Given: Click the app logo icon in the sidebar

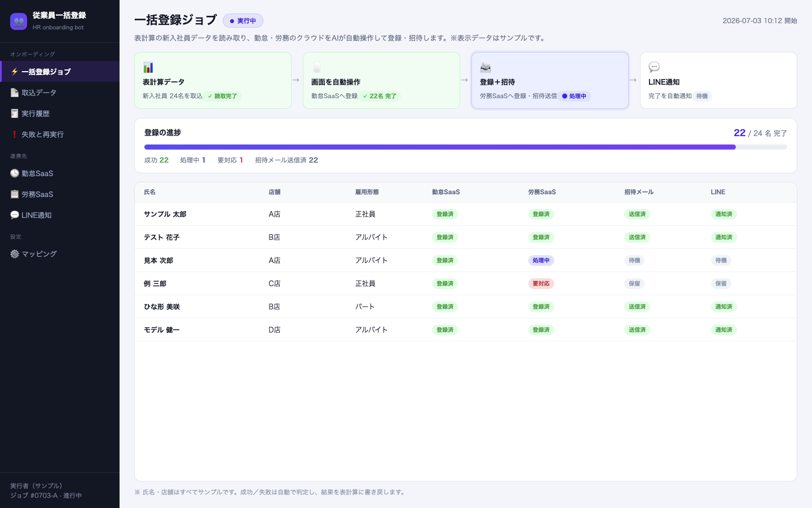Looking at the screenshot, I should tap(19, 21).
